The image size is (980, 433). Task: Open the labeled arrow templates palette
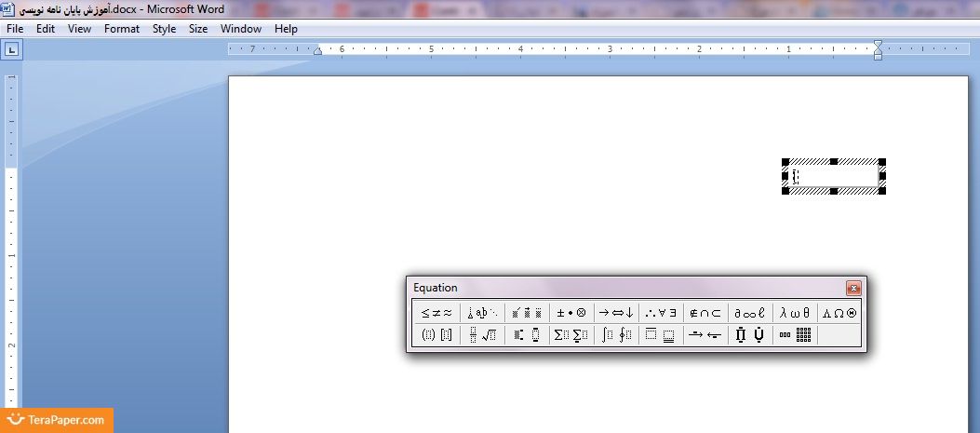click(705, 335)
